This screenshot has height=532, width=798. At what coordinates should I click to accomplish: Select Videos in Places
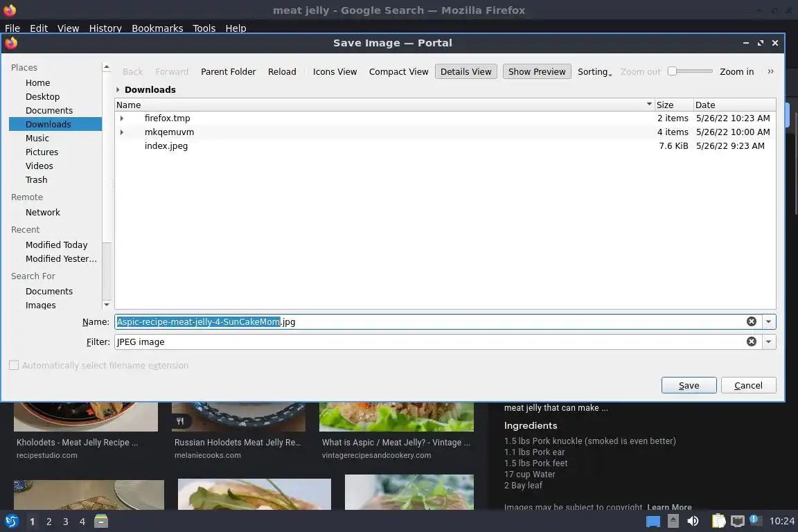(39, 166)
